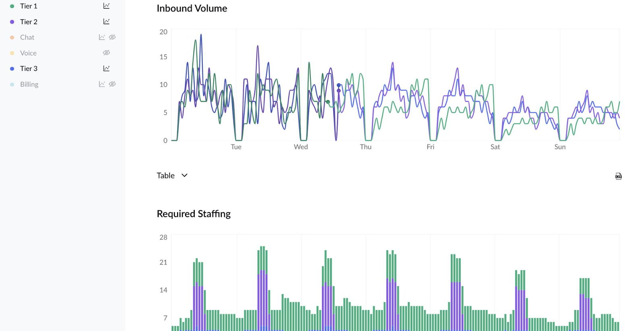Image resolution: width=644 pixels, height=331 pixels.
Task: Click the purple Tier 2 color dot
Action: pos(12,22)
